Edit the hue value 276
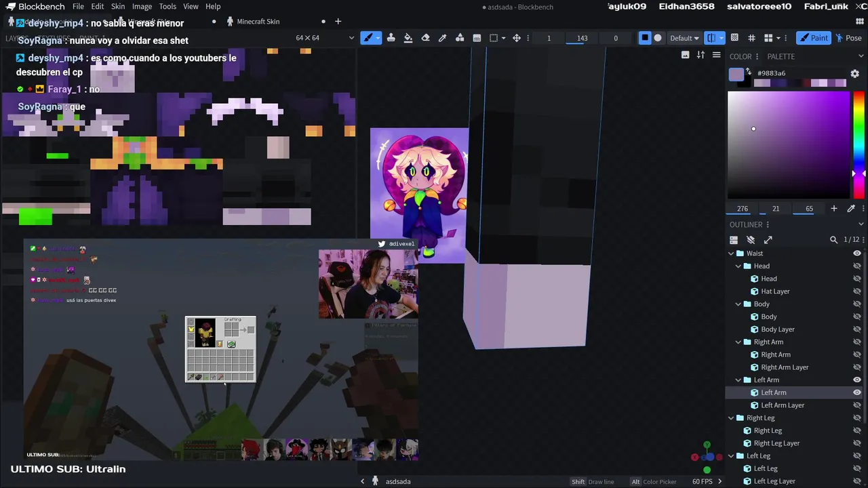The image size is (868, 488). [x=743, y=209]
